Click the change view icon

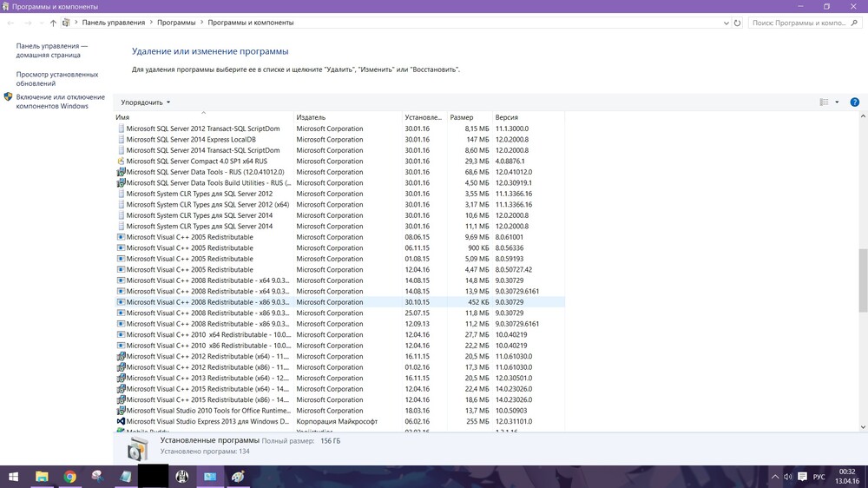coord(825,102)
